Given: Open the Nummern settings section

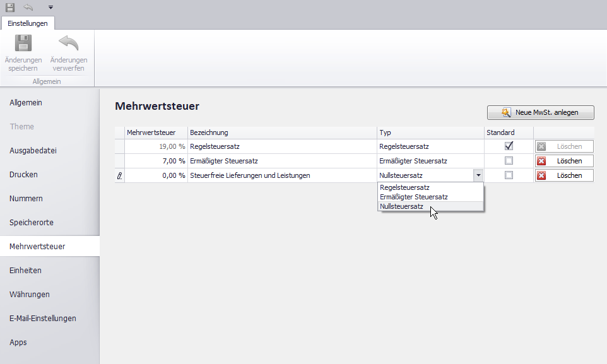Looking at the screenshot, I should pos(50,199).
